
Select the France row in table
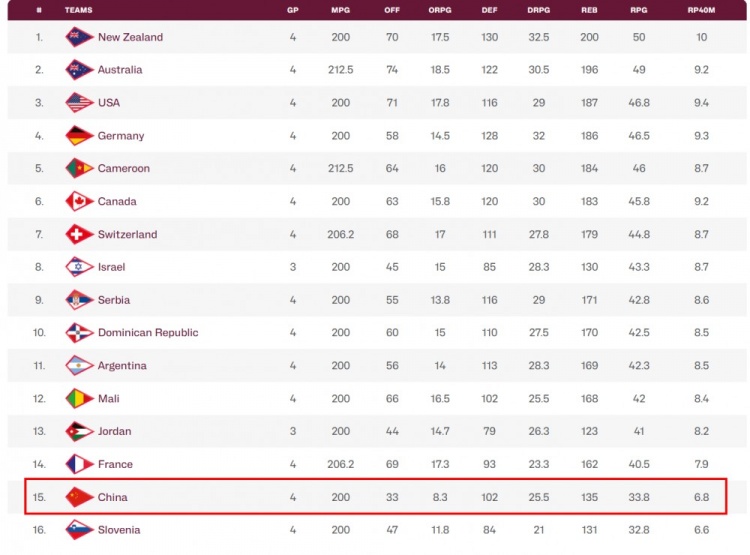[375, 464]
